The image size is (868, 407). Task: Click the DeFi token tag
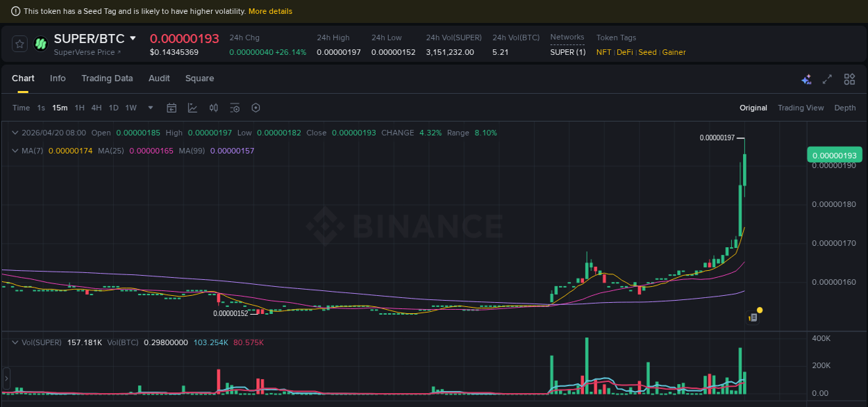pyautogui.click(x=625, y=52)
